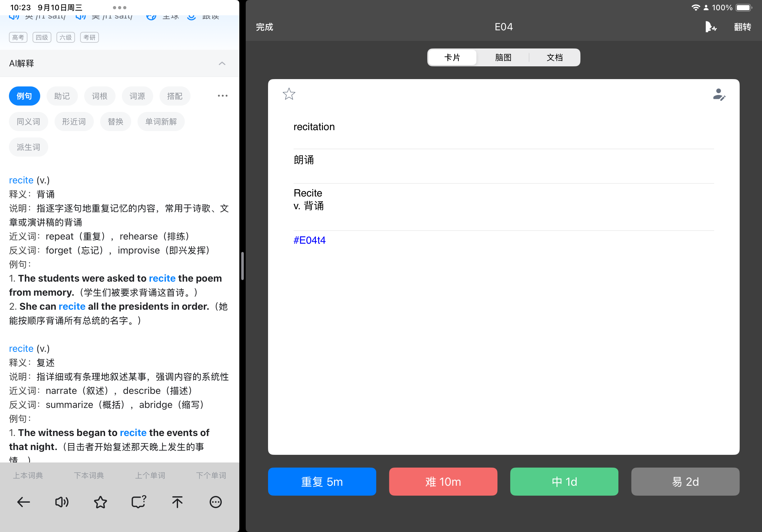Screen dimensions: 762x532
Task: Switch to the 文档 tab
Action: [555, 57]
